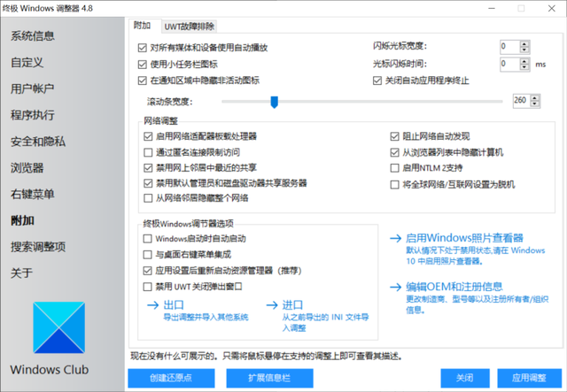Click the Windows Club text label
The height and width of the screenshot is (392, 567).
[50, 370]
